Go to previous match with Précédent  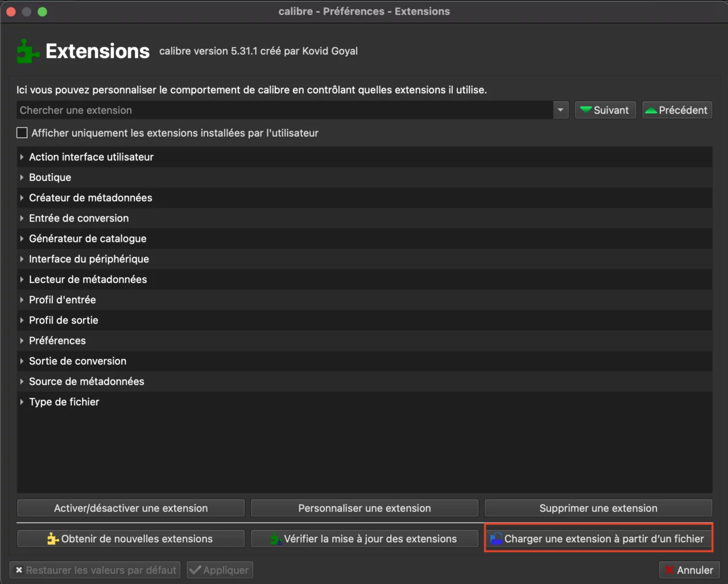click(677, 110)
